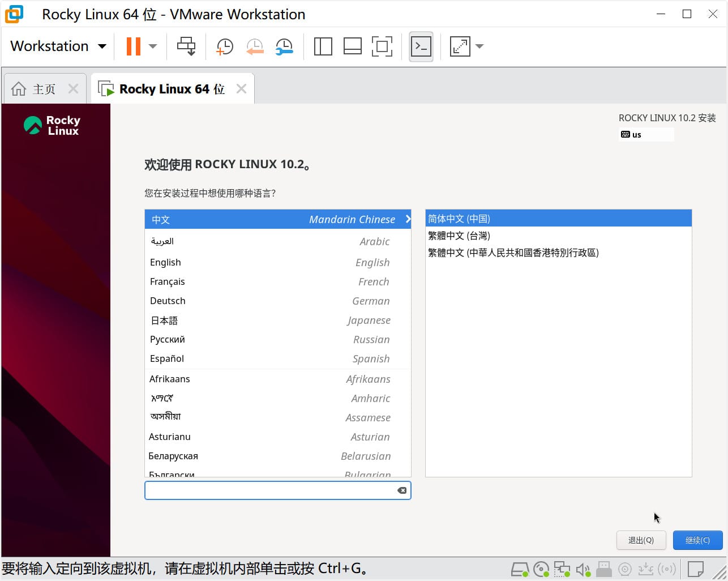This screenshot has height=581, width=728.
Task: Click the webcam device status icon
Action: point(625,569)
